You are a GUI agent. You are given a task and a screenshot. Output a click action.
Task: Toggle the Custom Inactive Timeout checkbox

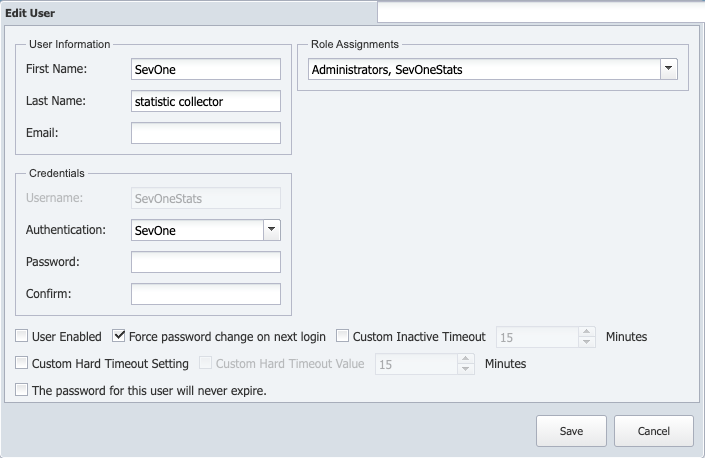tap(342, 336)
